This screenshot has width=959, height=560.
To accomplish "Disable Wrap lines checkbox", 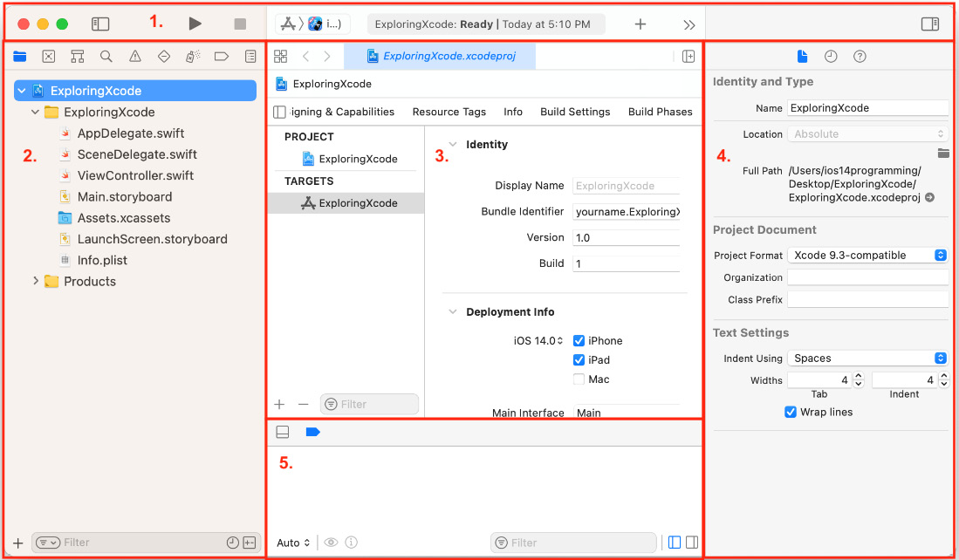I will [x=791, y=412].
